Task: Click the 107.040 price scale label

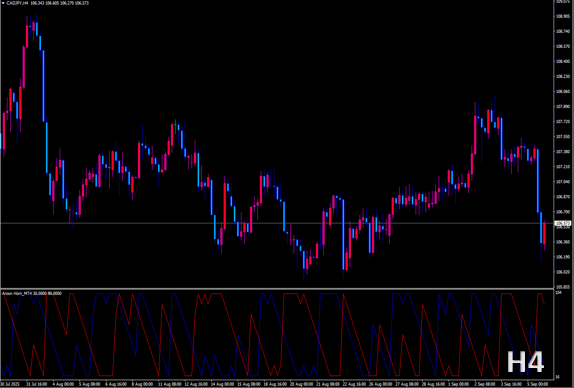Action: coord(563,182)
